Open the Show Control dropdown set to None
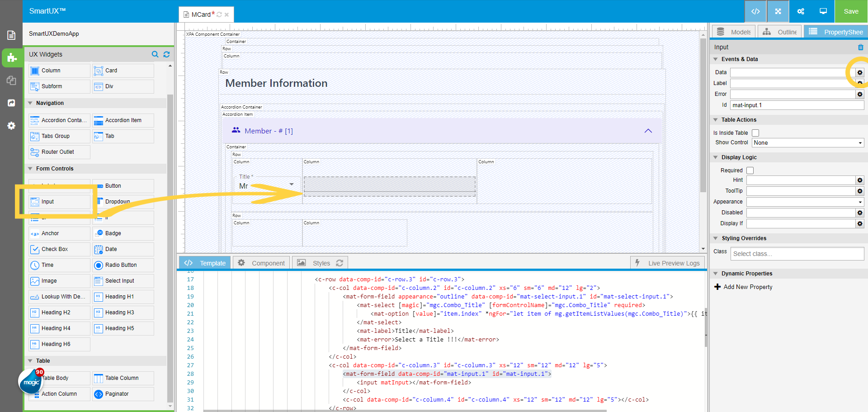868x412 pixels. pos(807,142)
